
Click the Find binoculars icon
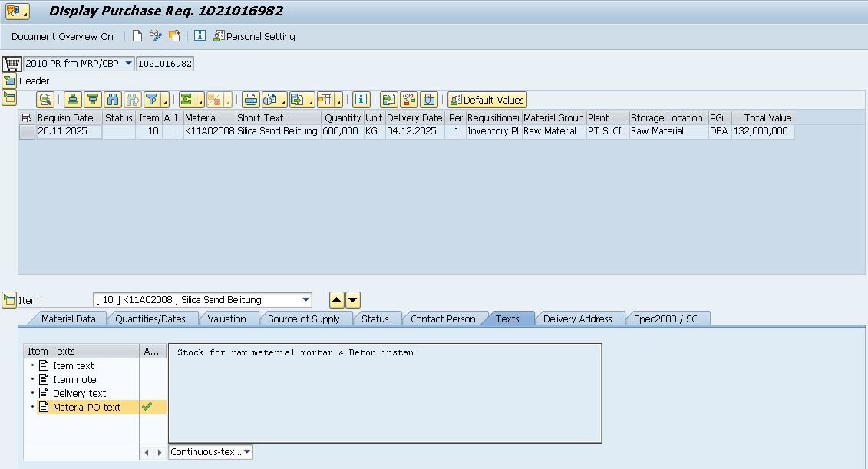pos(113,100)
